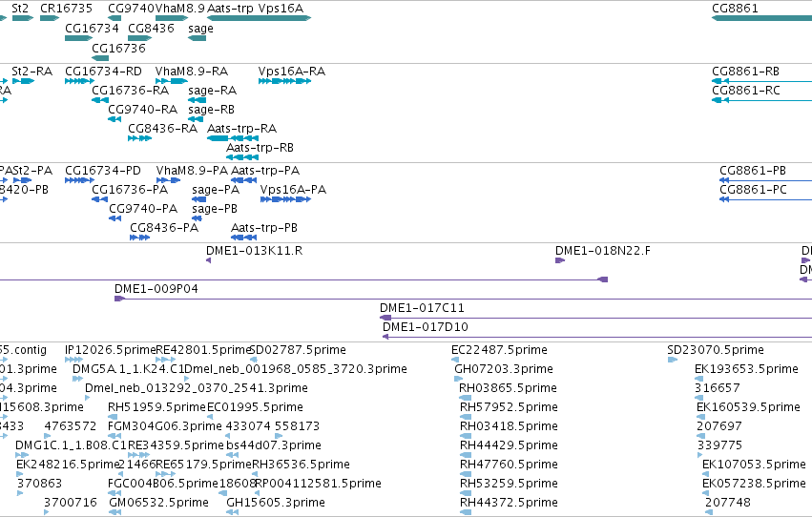Image resolution: width=812 pixels, height=517 pixels.
Task: Click the CG16734 gene label
Action: pyautogui.click(x=92, y=28)
